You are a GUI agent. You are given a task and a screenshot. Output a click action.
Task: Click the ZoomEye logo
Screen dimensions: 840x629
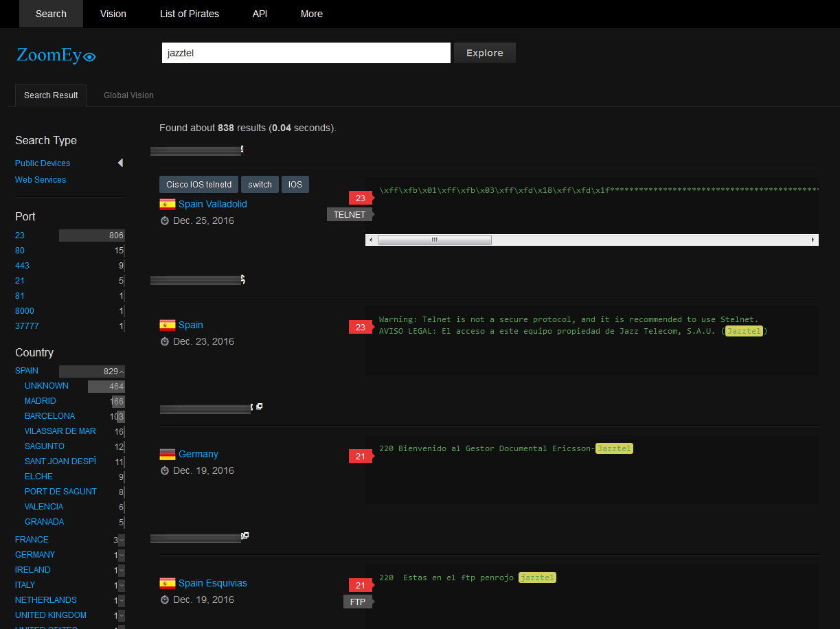click(x=56, y=55)
